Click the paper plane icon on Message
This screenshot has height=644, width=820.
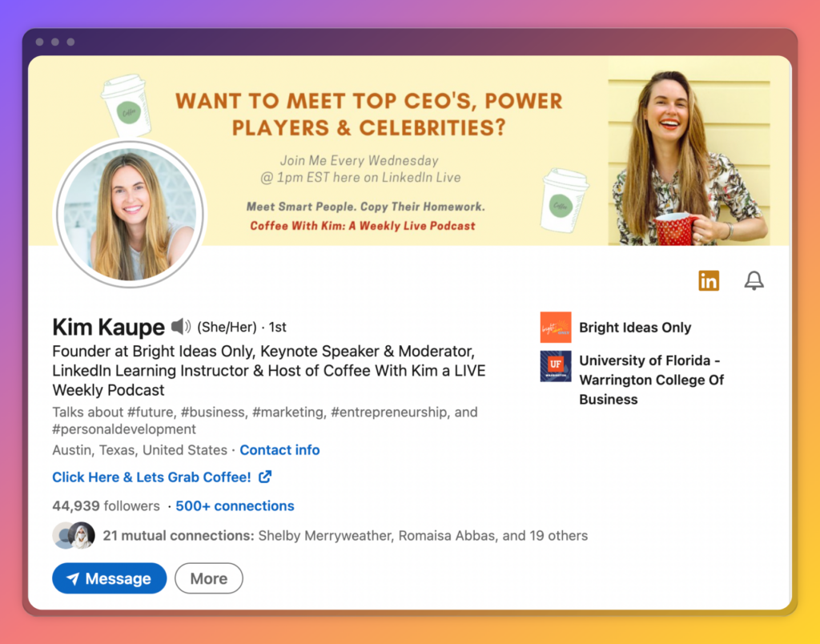(73, 579)
